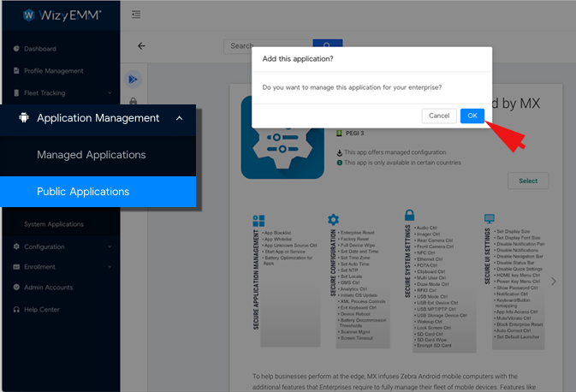Click the certain countries info icon

pyautogui.click(x=340, y=163)
